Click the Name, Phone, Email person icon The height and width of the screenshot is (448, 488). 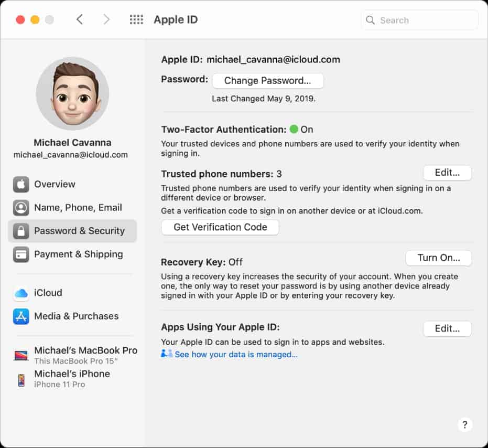pos(21,208)
